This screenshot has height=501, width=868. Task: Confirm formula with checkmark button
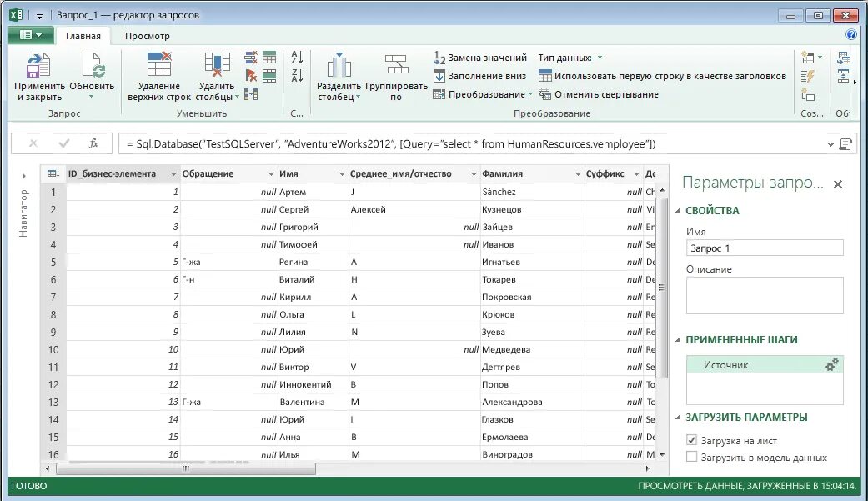(x=63, y=143)
